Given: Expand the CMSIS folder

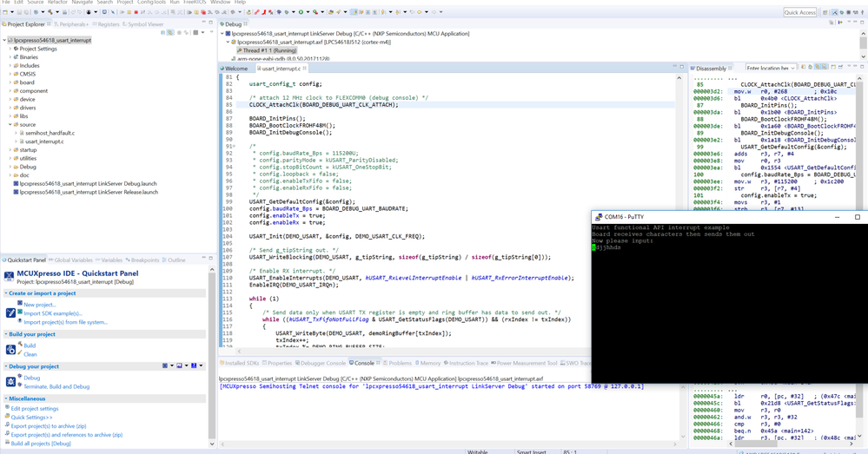Looking at the screenshot, I should [10, 74].
